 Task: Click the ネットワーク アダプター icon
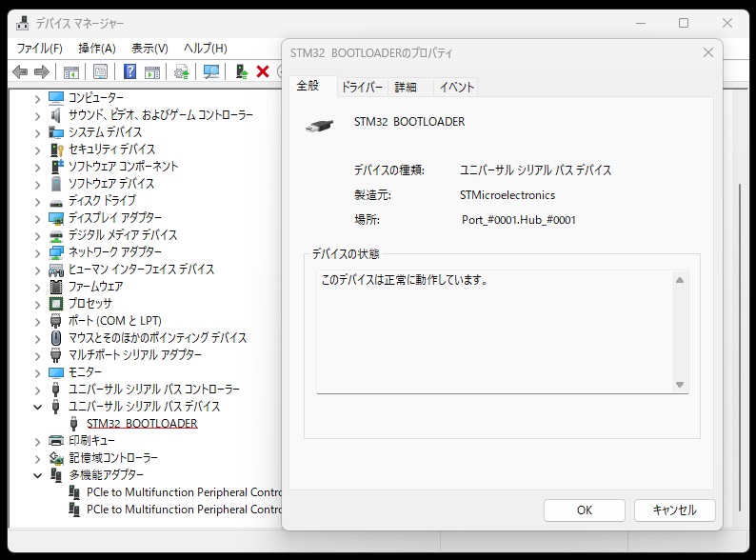[56, 252]
